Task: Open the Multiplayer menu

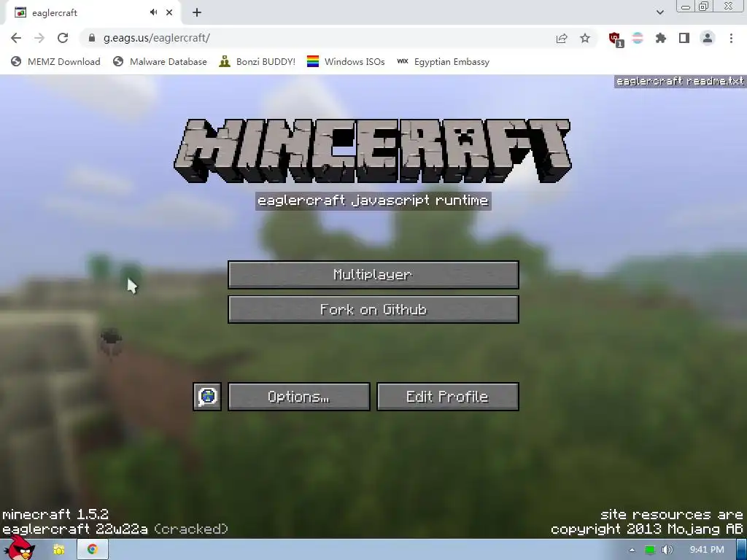Action: 373,274
